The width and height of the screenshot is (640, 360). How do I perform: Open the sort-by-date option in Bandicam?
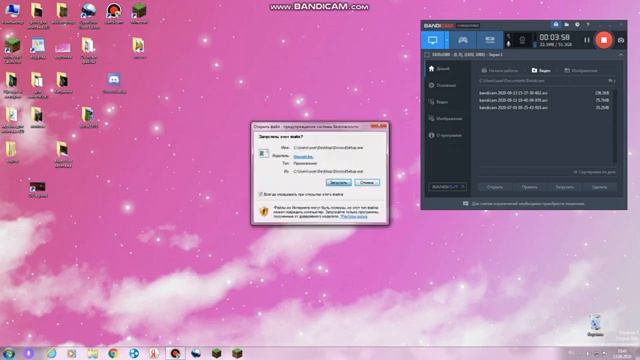coord(594,172)
